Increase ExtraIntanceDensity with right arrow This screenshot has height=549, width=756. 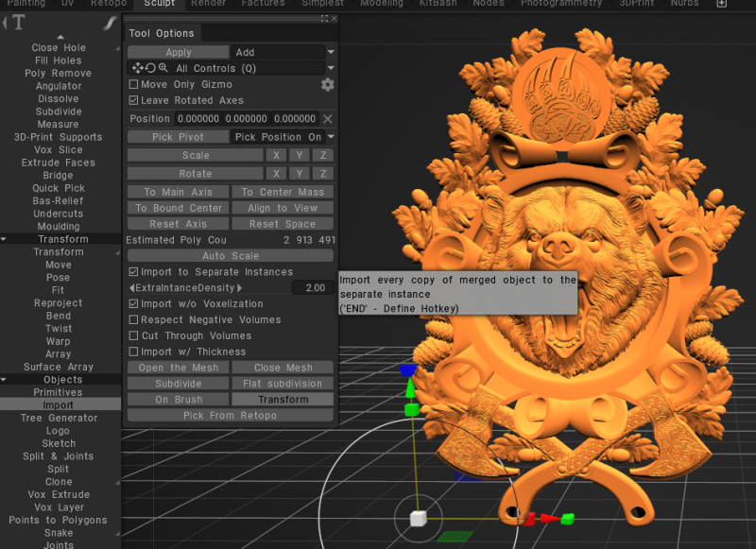coord(240,288)
